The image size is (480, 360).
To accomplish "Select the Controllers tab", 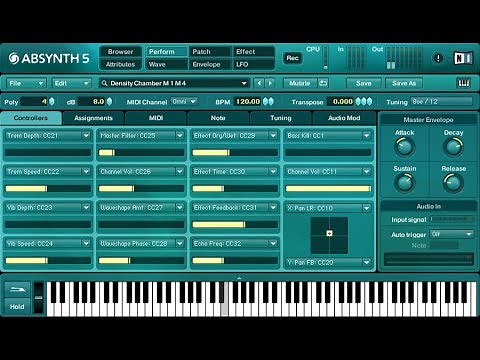I will [31, 118].
